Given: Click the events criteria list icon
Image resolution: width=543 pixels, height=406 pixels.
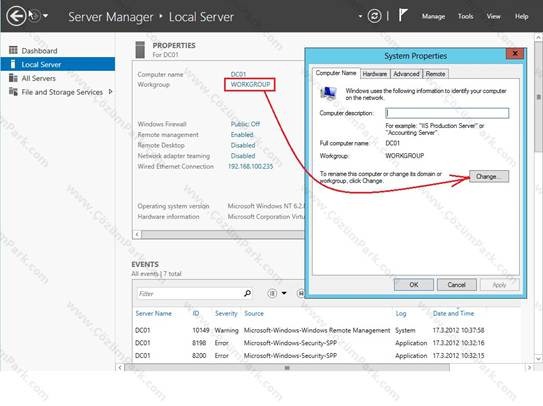Looking at the screenshot, I should [x=272, y=293].
